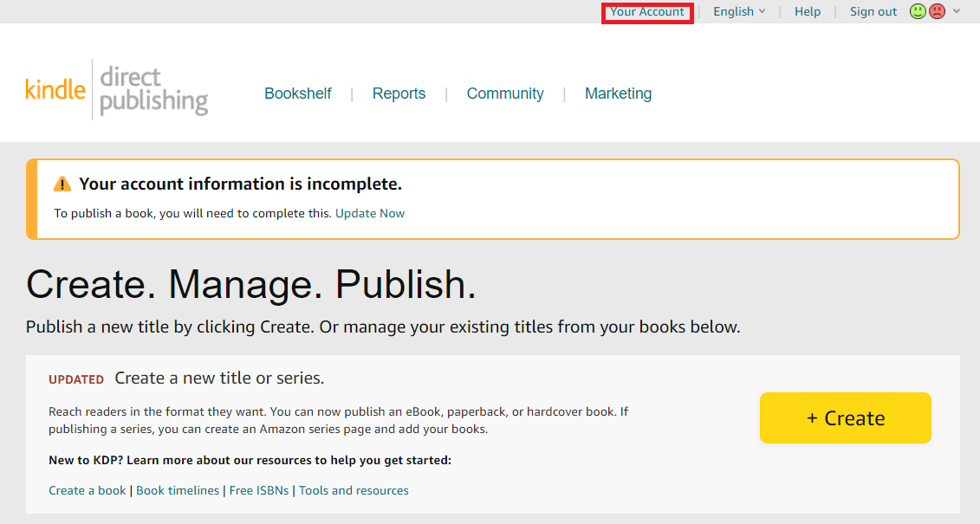Screen dimensions: 980x524
Task: Open the Free ISBNs link
Action: (x=259, y=491)
